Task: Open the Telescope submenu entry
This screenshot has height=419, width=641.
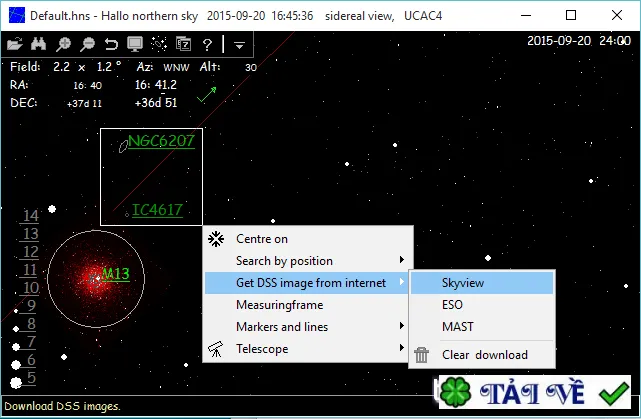Action: 309,349
